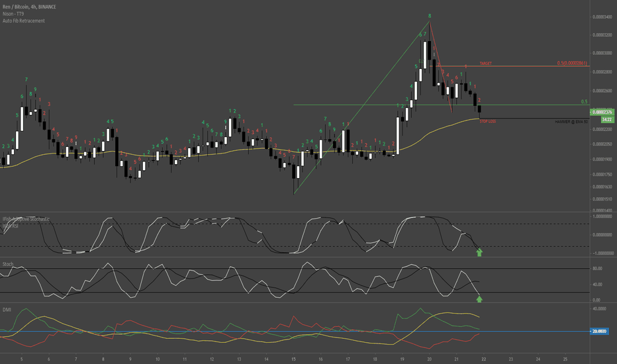Click date 5 on the time axis
This screenshot has width=617, height=364.
click(22, 359)
